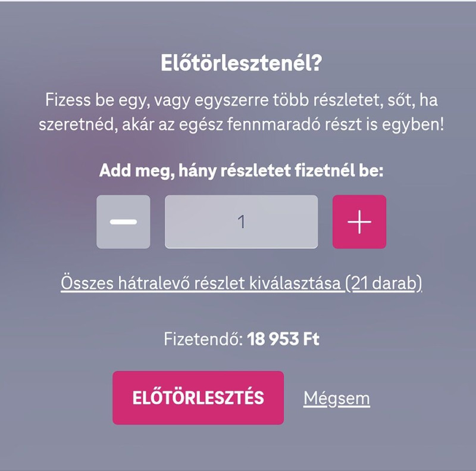Image resolution: width=476 pixels, height=471 pixels.
Task: Click the plus icon to add an installment
Action: pos(359,222)
